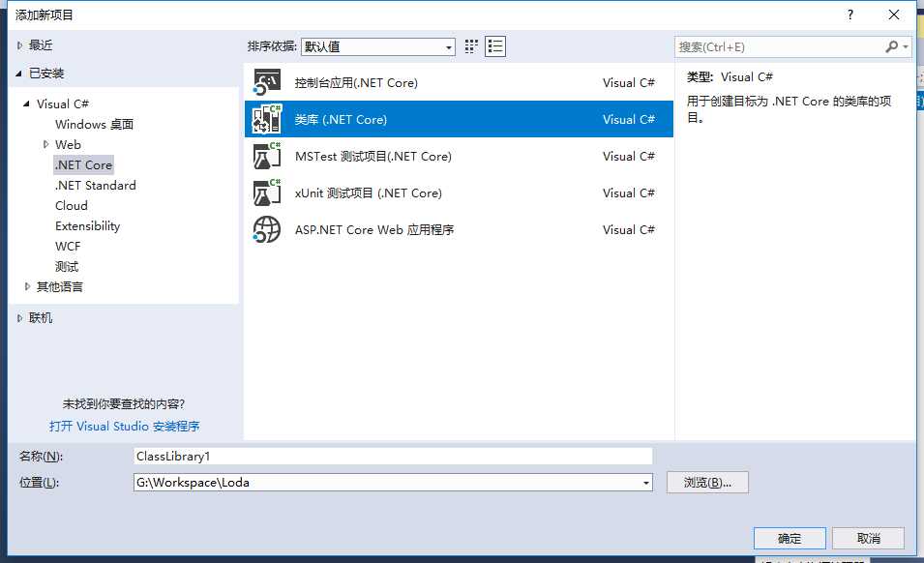924x563 pixels.
Task: Select 控制台应用(.NET Core) template text
Action: pos(356,83)
